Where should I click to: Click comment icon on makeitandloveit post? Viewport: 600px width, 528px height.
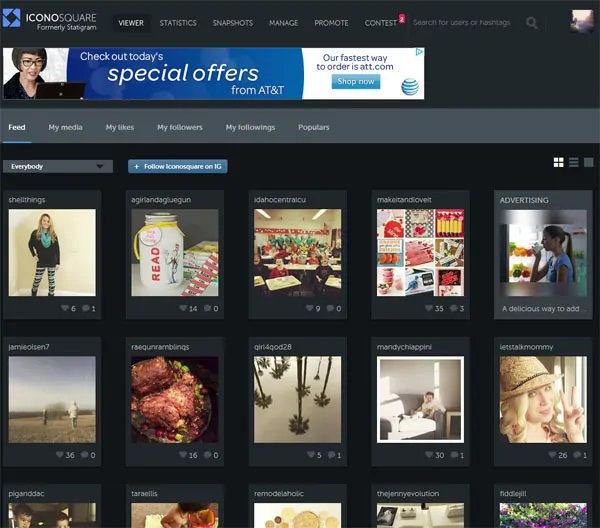click(x=453, y=308)
